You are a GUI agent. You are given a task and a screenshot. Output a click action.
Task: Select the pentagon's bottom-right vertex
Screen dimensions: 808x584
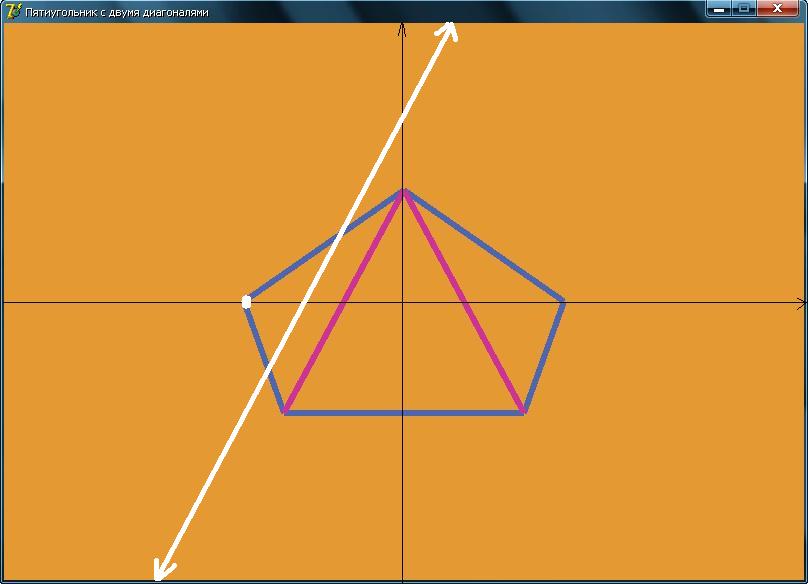click(x=524, y=412)
